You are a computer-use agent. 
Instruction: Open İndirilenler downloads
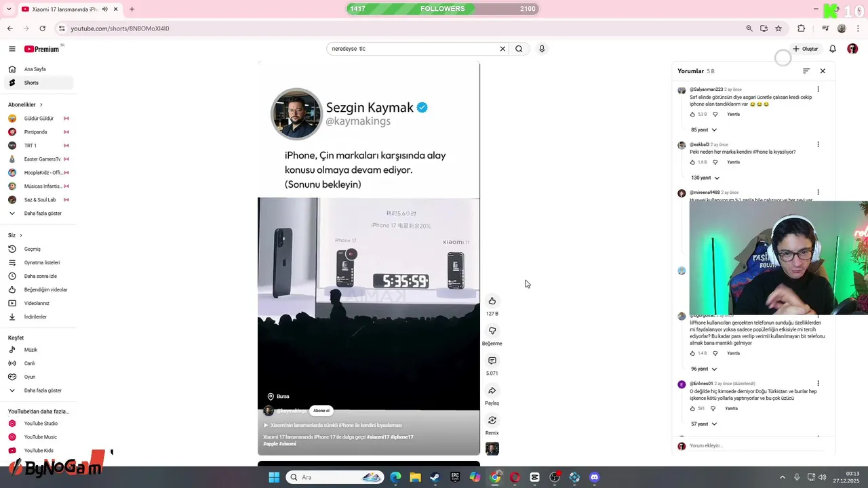point(38,317)
